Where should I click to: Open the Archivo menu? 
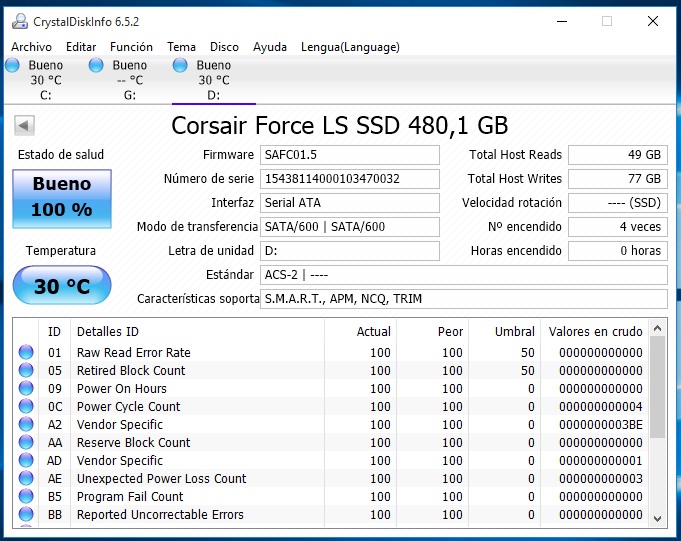point(31,47)
